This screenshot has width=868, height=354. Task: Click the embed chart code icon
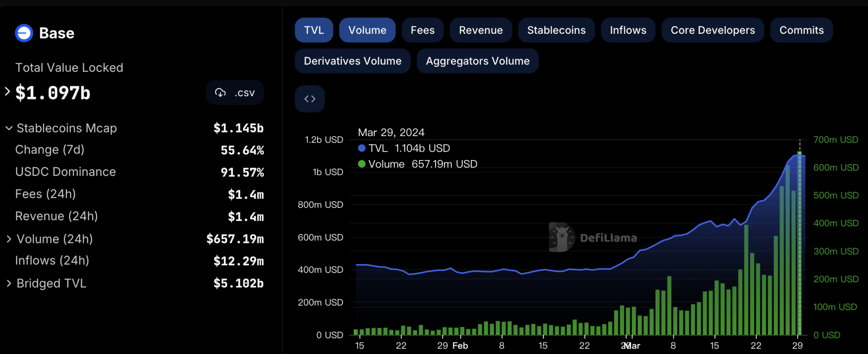point(310,99)
